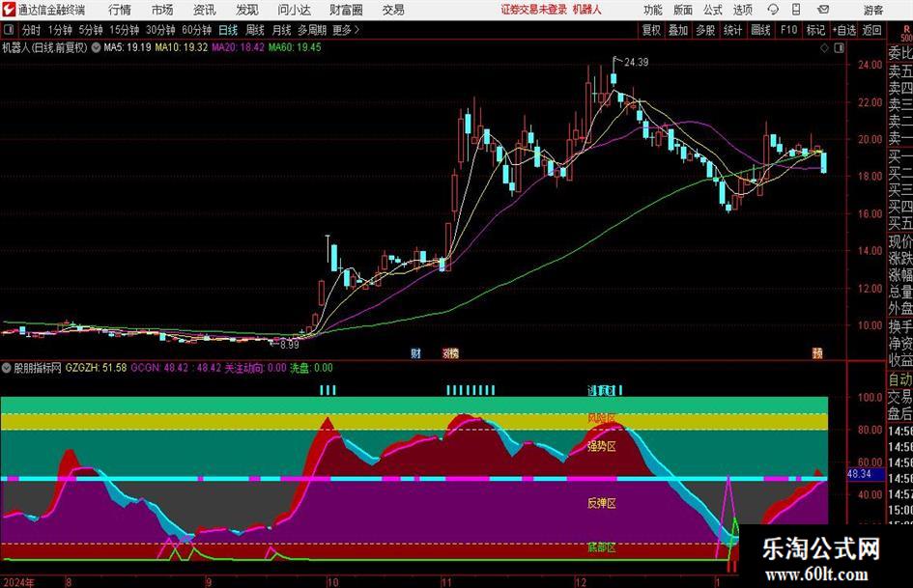Click the 机器人 stock name in title bar
The height and width of the screenshot is (588, 913).
tap(587, 10)
